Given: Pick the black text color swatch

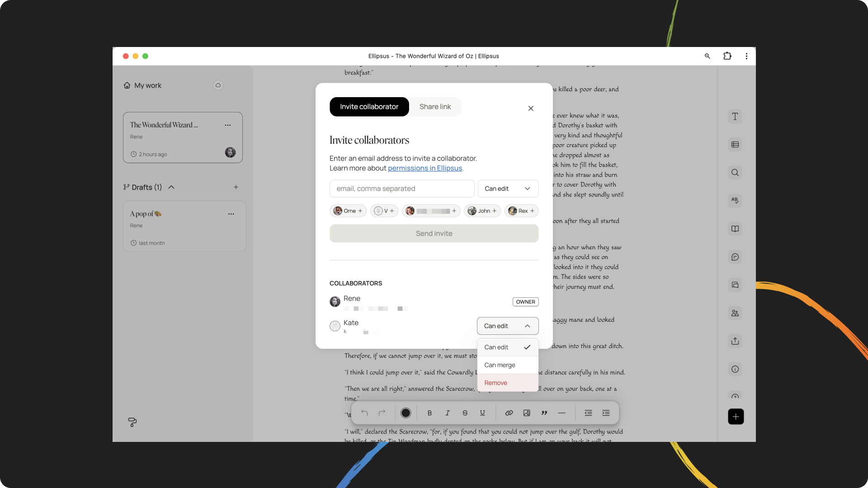Looking at the screenshot, I should [x=406, y=413].
